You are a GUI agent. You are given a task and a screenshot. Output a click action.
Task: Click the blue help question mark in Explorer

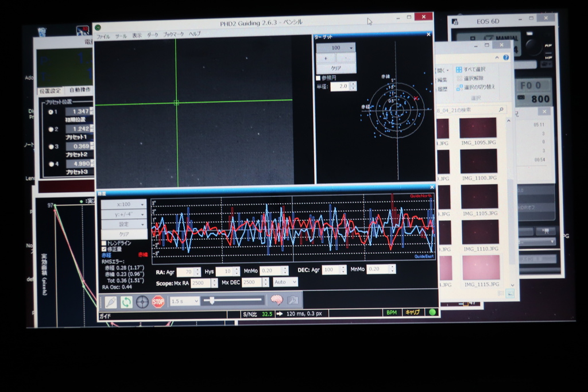(x=506, y=57)
